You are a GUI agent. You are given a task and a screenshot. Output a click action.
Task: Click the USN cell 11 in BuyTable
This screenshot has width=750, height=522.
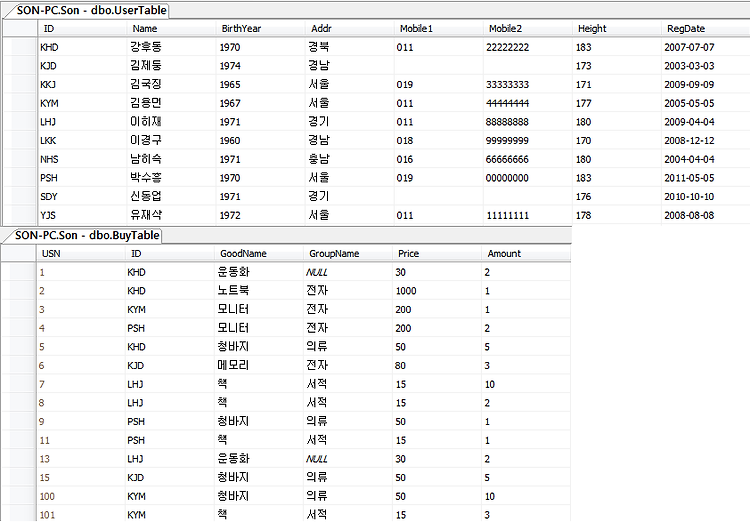(x=80, y=440)
